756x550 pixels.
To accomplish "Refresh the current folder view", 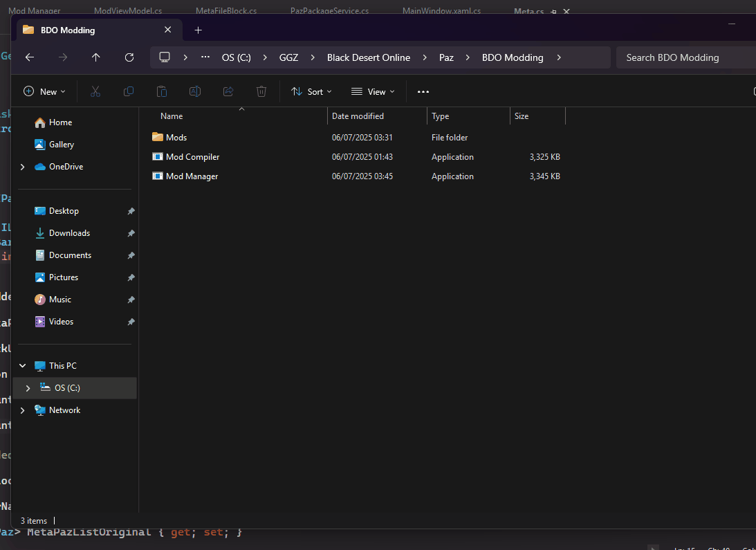I will [x=129, y=57].
